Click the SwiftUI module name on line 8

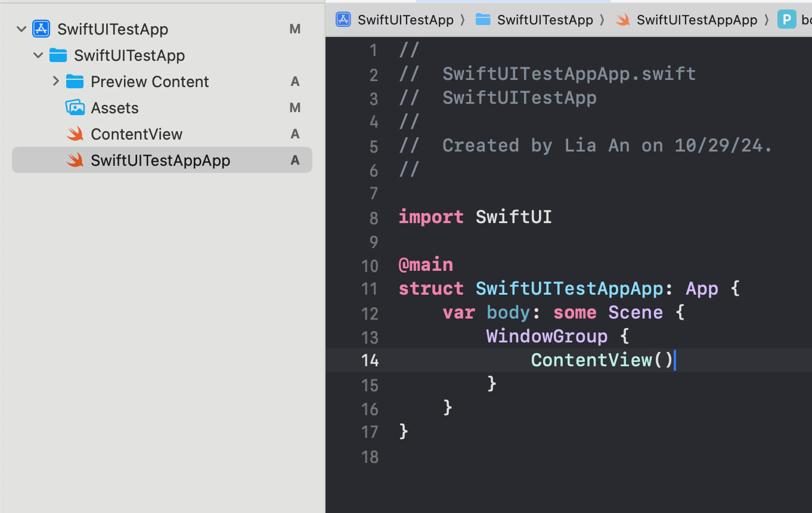click(x=513, y=217)
